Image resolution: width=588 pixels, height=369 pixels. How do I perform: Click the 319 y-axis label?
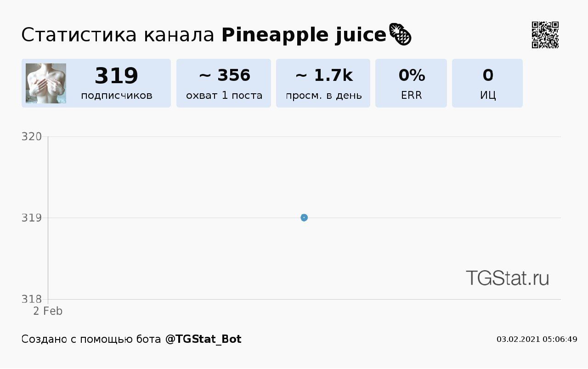click(x=32, y=217)
